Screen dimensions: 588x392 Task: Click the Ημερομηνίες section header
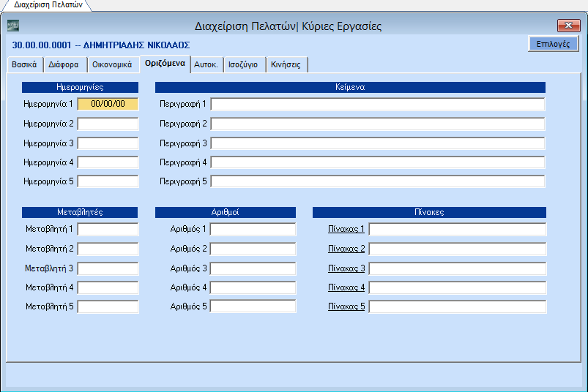80,87
